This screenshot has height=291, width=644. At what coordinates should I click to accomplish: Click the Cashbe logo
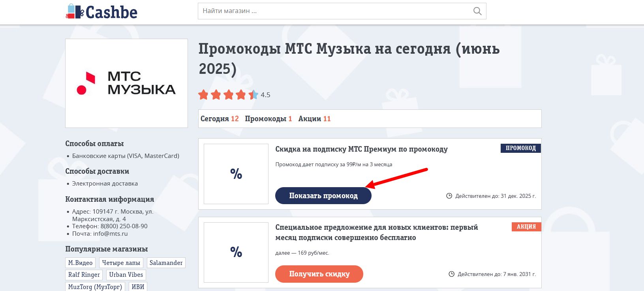point(101,12)
